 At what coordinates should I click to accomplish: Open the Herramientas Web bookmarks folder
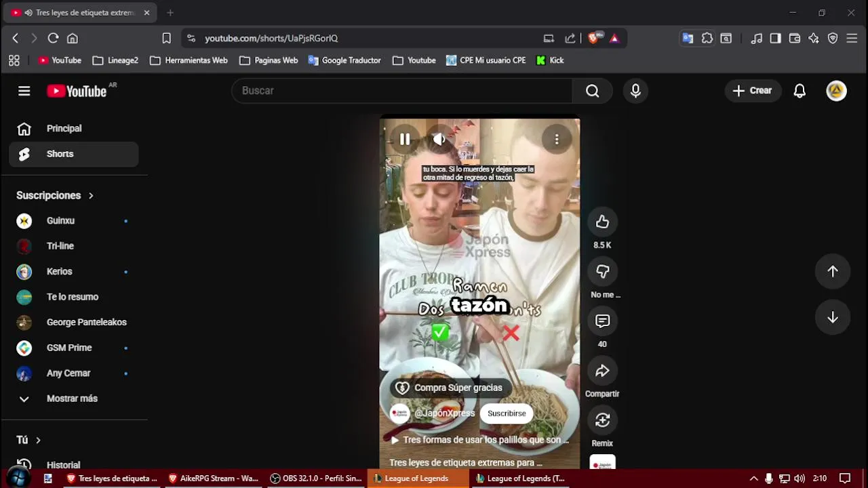(x=189, y=60)
